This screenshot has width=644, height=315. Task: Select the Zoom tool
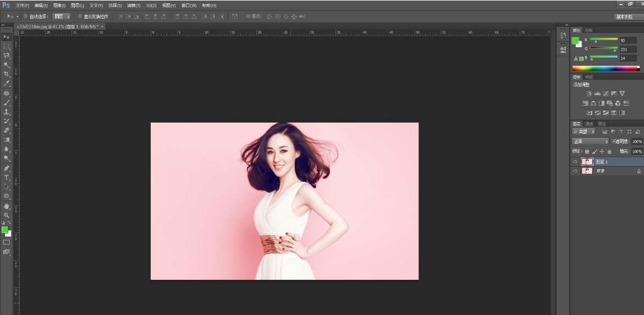(7, 215)
